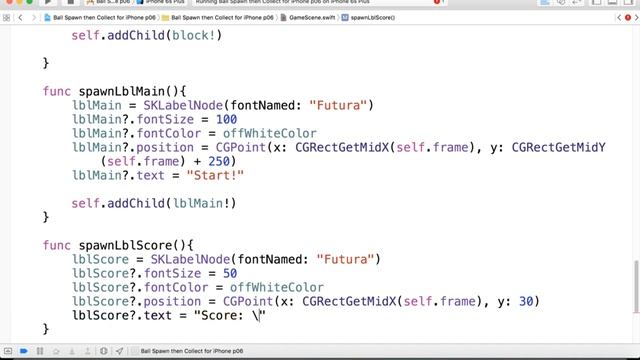Click the number 50 in lblScore fontSize
This screenshot has width=640, height=360.
[x=230, y=273]
